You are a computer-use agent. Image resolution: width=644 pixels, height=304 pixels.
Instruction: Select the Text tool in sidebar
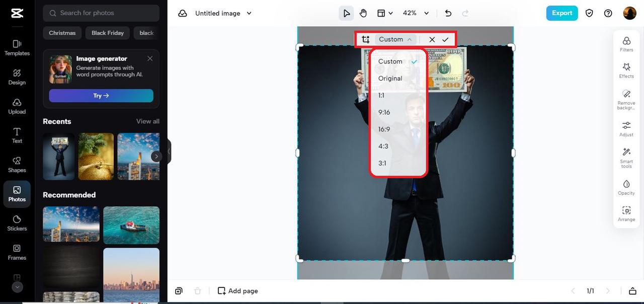tap(17, 135)
